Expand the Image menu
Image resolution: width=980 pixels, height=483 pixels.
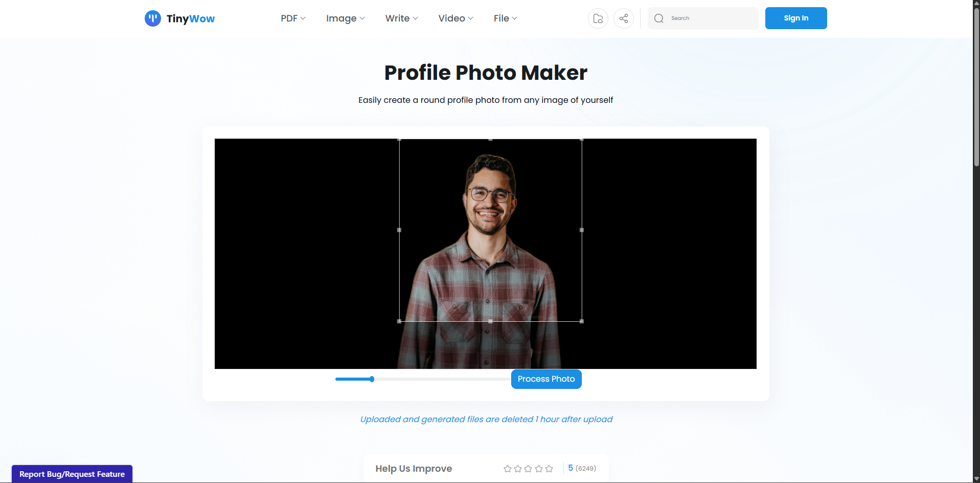click(345, 18)
